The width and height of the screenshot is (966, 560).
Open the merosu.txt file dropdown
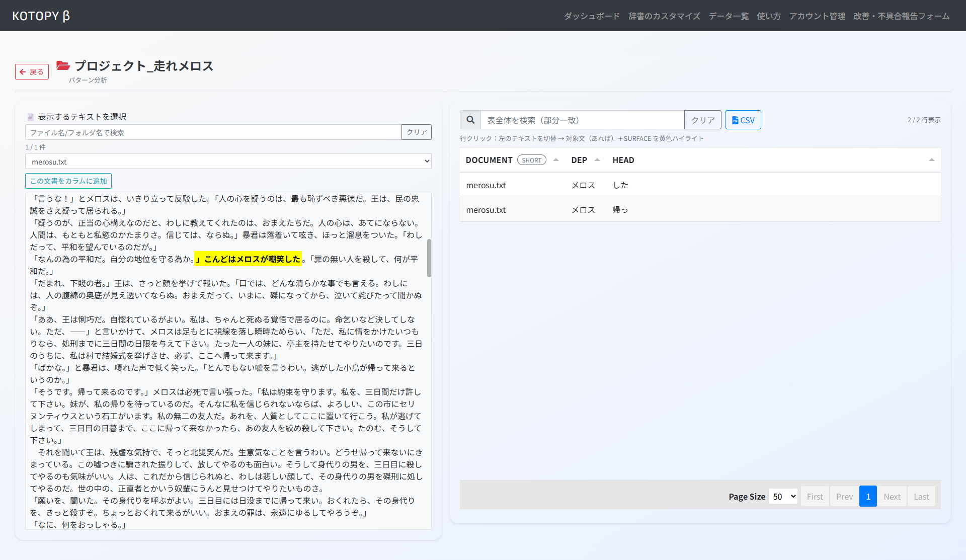coord(228,162)
